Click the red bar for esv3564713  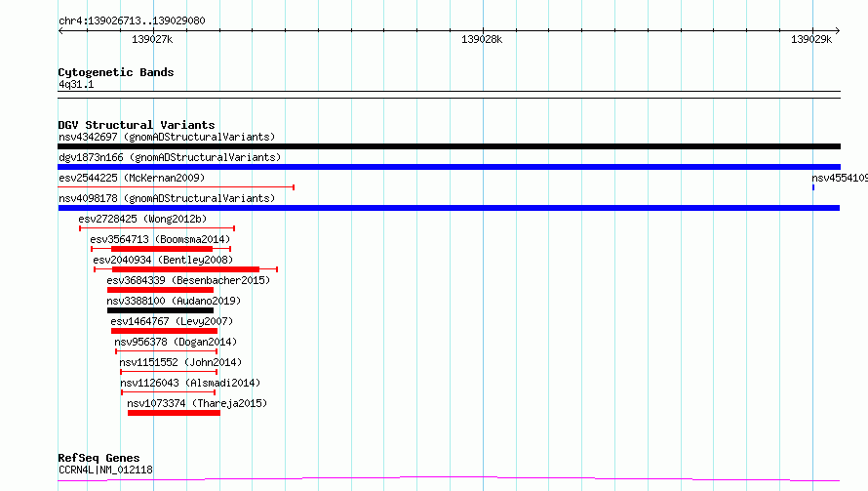click(161, 249)
